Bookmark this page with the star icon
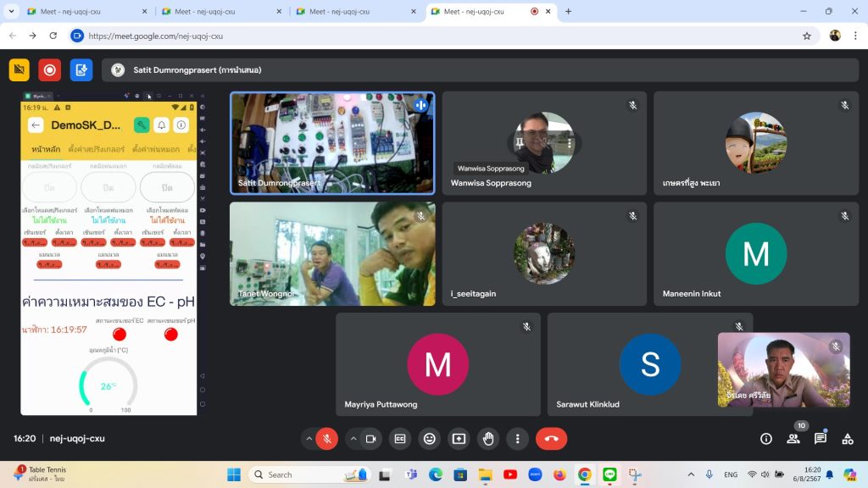This screenshot has height=488, width=868. coord(807,36)
